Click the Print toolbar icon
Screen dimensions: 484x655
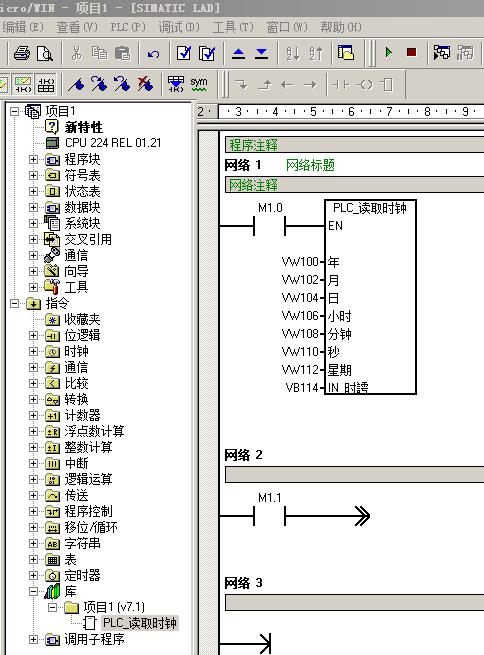22,53
